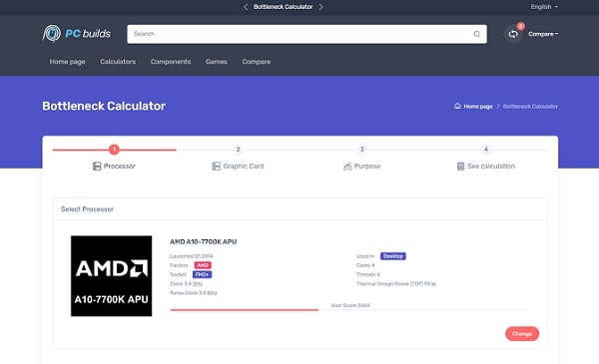Select step 4 circle in progress bar

[x=485, y=150]
